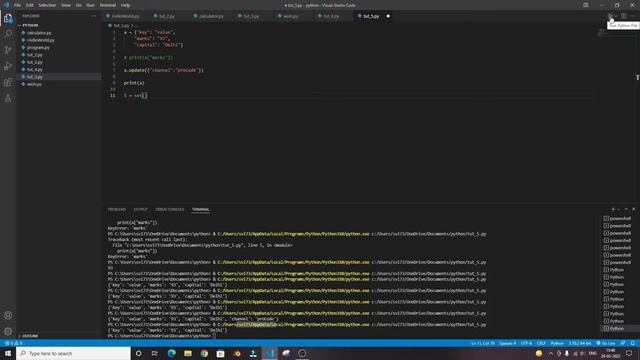Show errors and warnings count in status bar

click(x=13, y=343)
